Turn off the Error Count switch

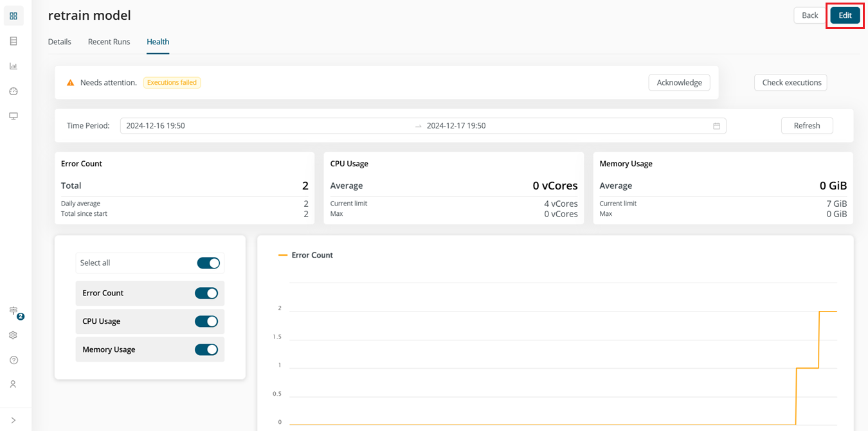[206, 293]
